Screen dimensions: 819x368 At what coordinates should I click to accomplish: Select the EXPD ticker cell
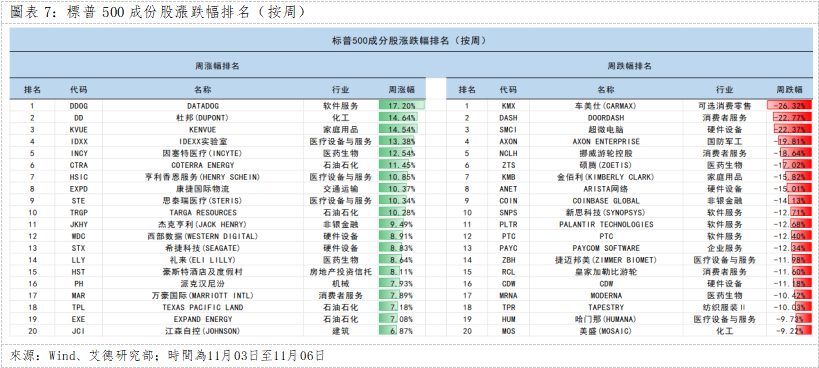[x=78, y=189]
